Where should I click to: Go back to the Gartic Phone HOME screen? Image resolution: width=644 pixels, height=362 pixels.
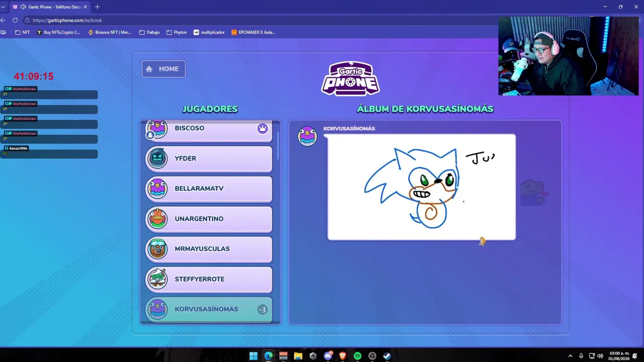click(164, 69)
